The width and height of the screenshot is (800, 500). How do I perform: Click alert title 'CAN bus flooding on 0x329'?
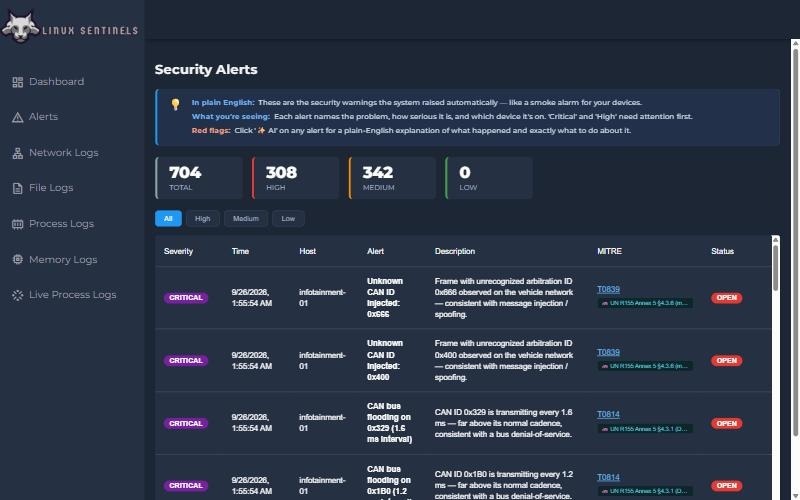[390, 423]
